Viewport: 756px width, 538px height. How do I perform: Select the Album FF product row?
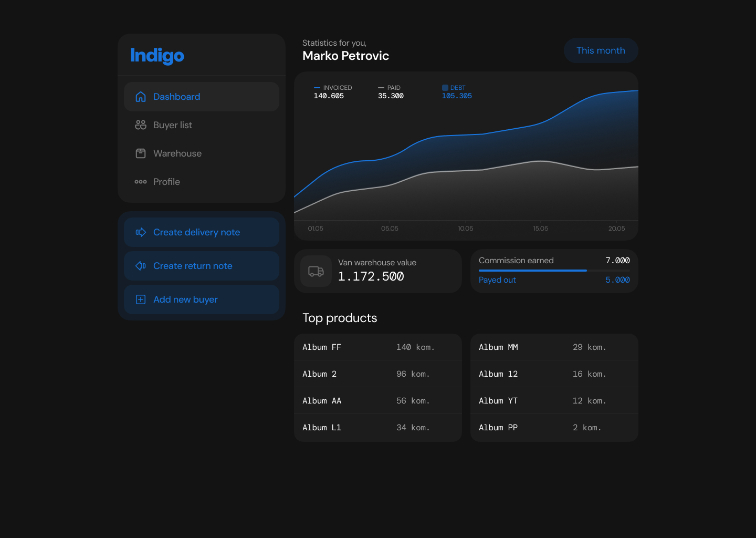[x=378, y=347]
